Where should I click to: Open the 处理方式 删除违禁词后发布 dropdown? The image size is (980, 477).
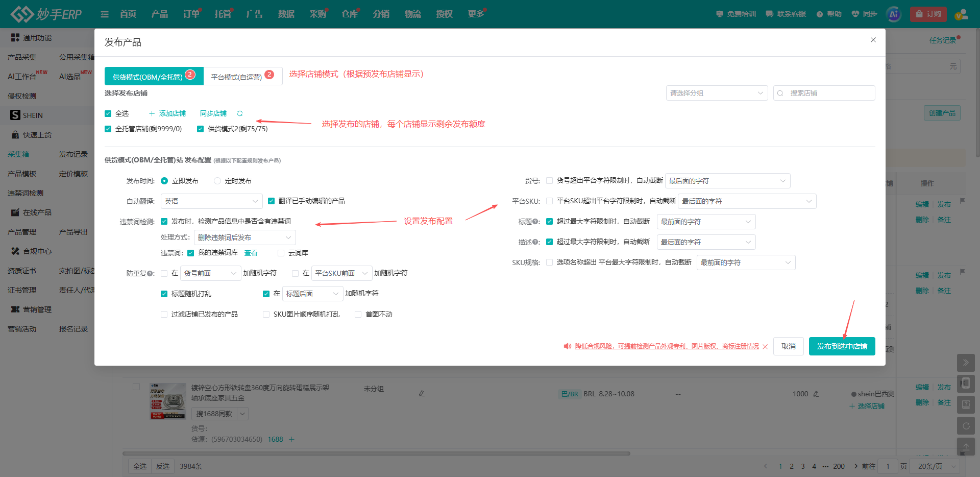tap(244, 237)
